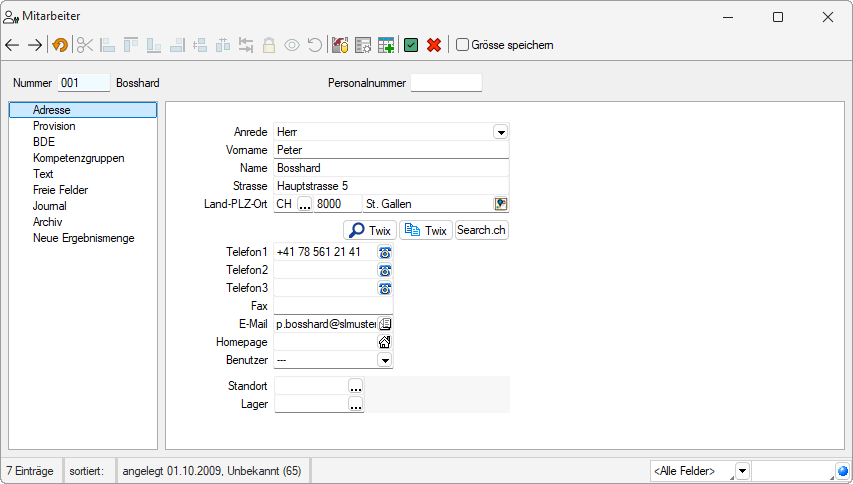Expand the Anrede dropdown
Viewport: 853px width, 484px height.
[501, 132]
